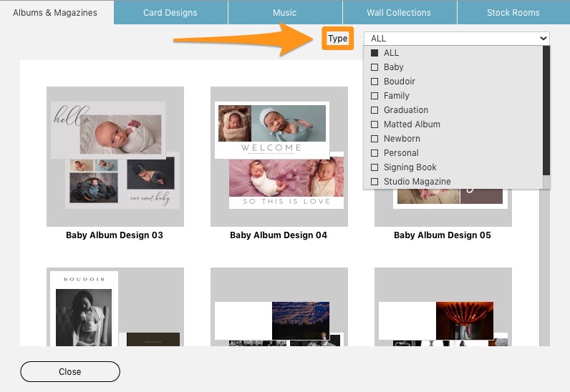
Task: Select the Family checkbox
Action: [x=375, y=96]
